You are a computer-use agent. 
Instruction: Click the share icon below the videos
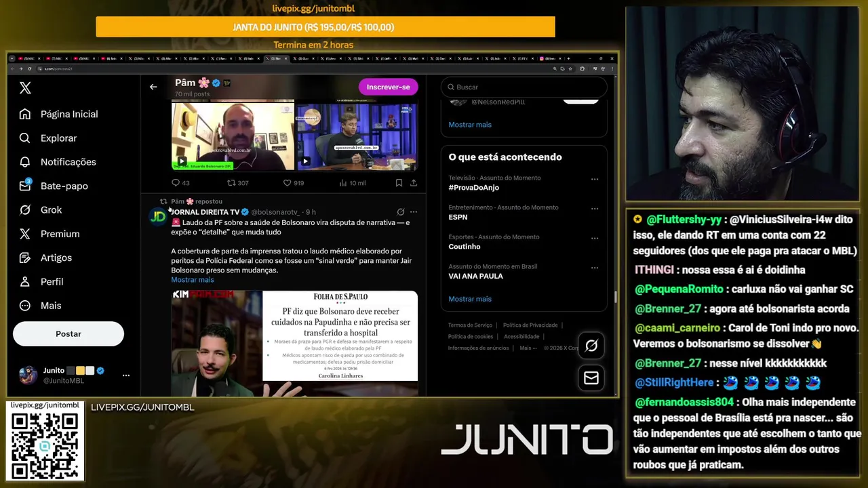(x=414, y=183)
